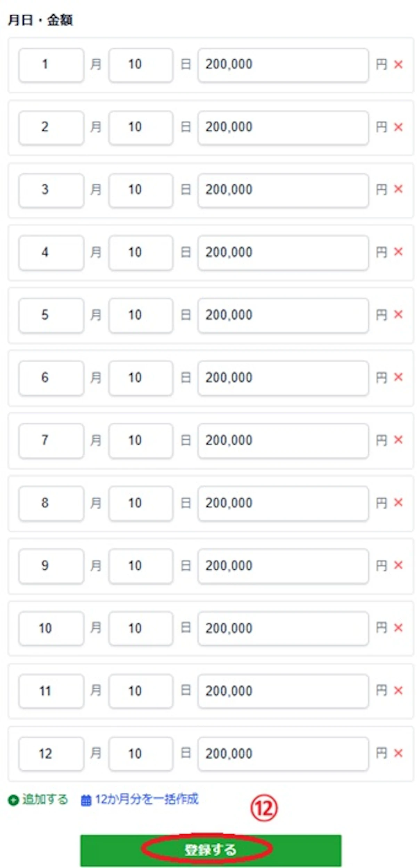Select the amount field in 1月 row
This screenshot has width=417, height=868.
[283, 65]
